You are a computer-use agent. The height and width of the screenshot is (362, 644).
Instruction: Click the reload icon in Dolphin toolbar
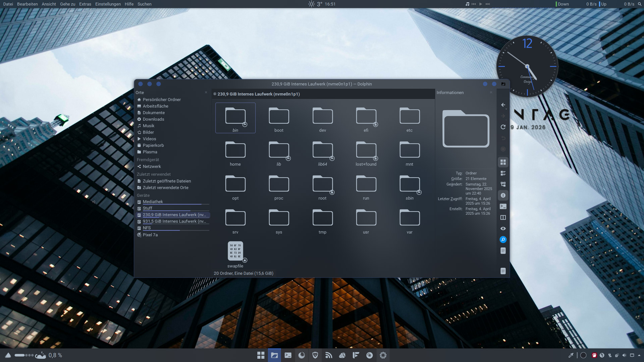[503, 127]
